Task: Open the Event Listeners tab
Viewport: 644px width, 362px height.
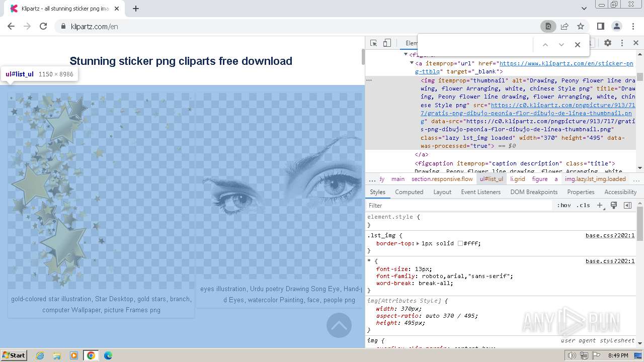Action: tap(481, 192)
